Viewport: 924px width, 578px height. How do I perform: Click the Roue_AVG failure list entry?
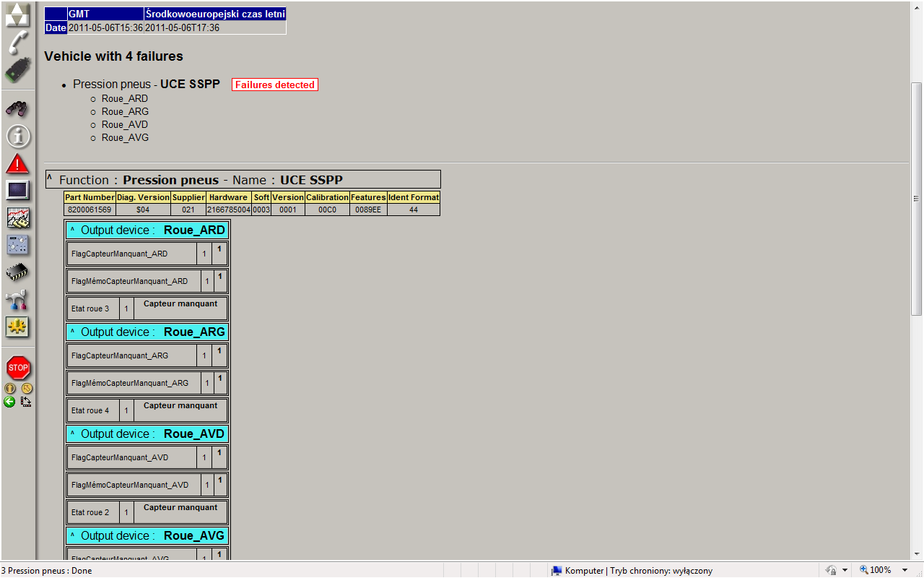(x=125, y=138)
